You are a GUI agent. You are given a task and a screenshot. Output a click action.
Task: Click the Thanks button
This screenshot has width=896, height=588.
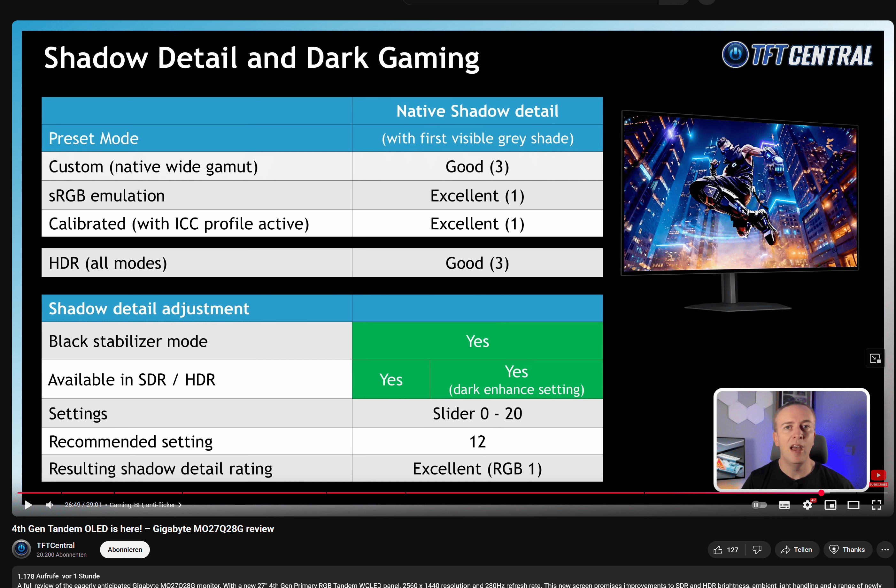pos(847,550)
